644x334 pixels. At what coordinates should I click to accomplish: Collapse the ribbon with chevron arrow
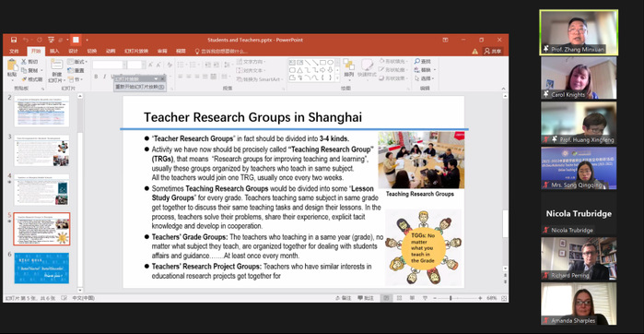[x=504, y=88]
